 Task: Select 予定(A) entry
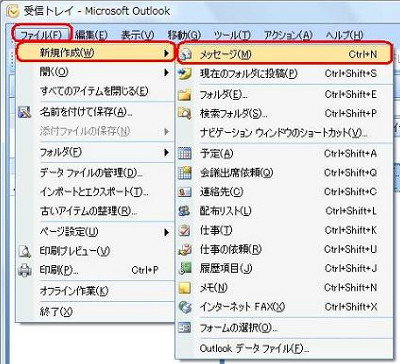tap(284, 153)
